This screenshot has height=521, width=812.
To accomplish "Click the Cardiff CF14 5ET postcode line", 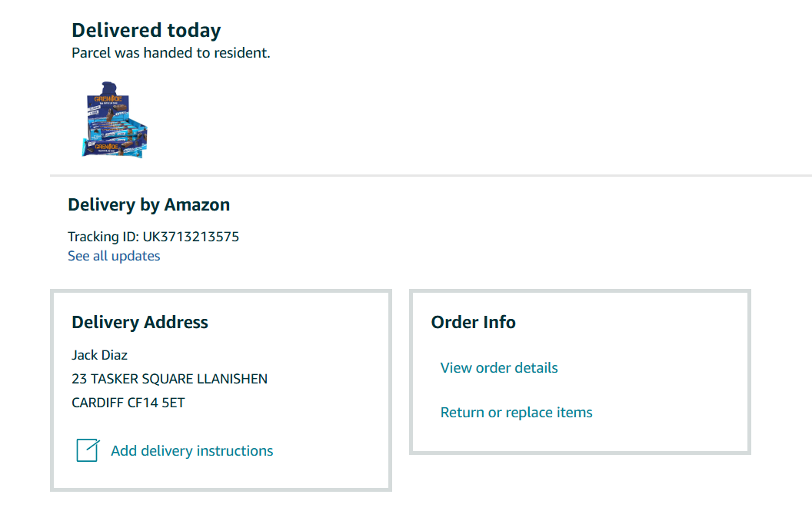I will click(128, 402).
